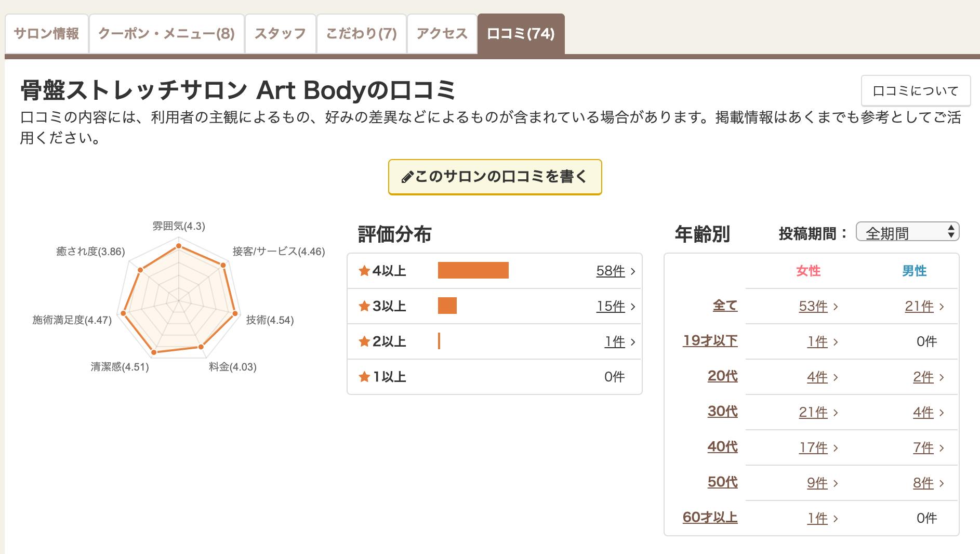The width and height of the screenshot is (980, 554).
Task: Click the 口コミについて button
Action: [x=916, y=91]
